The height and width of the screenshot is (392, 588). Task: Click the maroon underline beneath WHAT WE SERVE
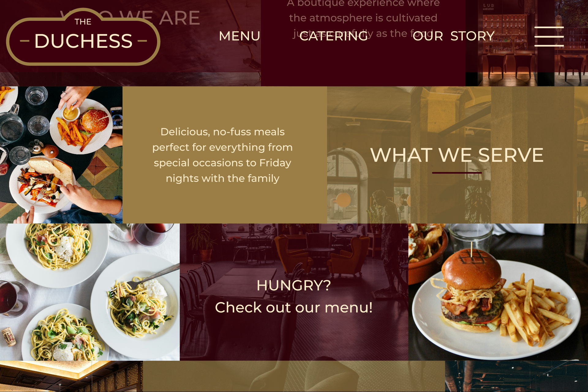click(x=457, y=173)
